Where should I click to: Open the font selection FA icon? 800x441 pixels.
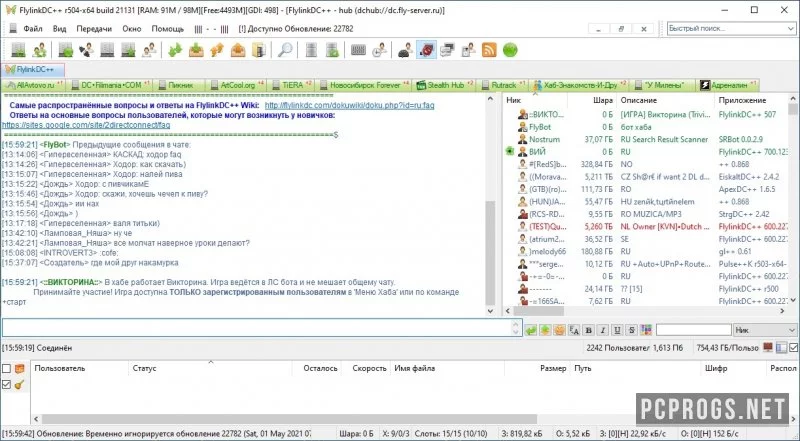pyautogui.click(x=574, y=330)
